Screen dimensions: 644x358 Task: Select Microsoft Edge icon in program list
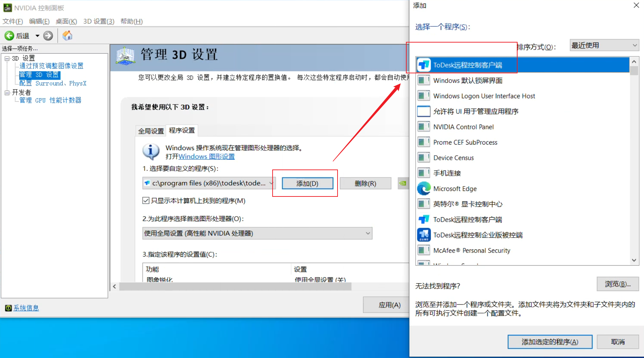(x=424, y=189)
